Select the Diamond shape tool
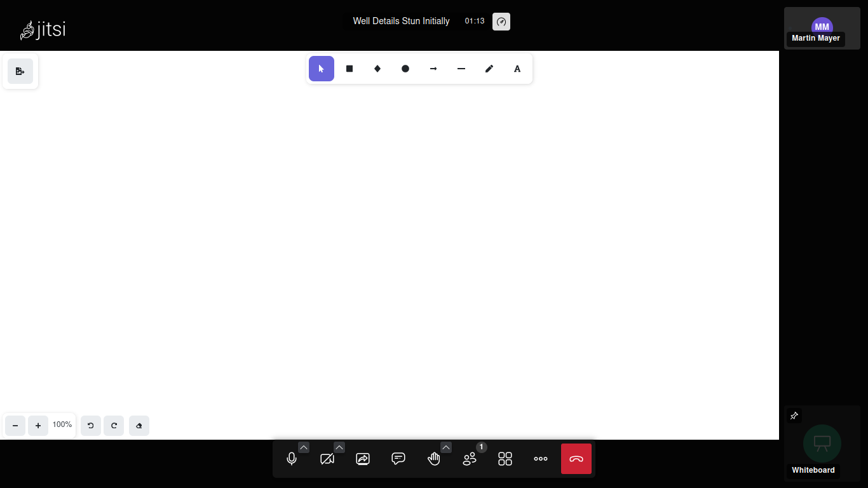This screenshot has height=488, width=868. [x=377, y=68]
